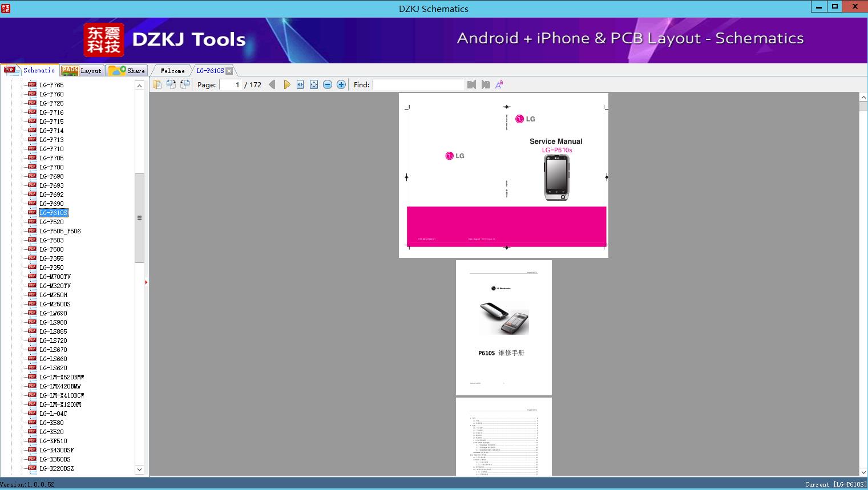The width and height of the screenshot is (868, 490).
Task: Toggle match case for Find
Action: [x=499, y=84]
